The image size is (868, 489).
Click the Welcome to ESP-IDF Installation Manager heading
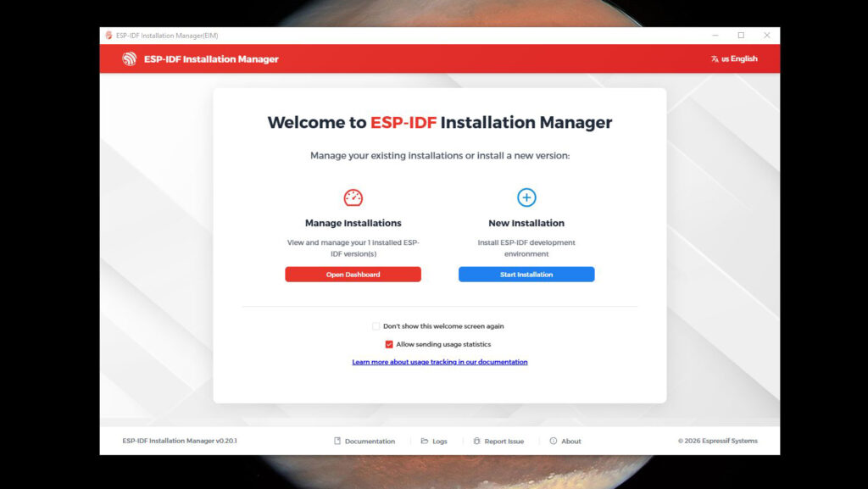tap(440, 122)
